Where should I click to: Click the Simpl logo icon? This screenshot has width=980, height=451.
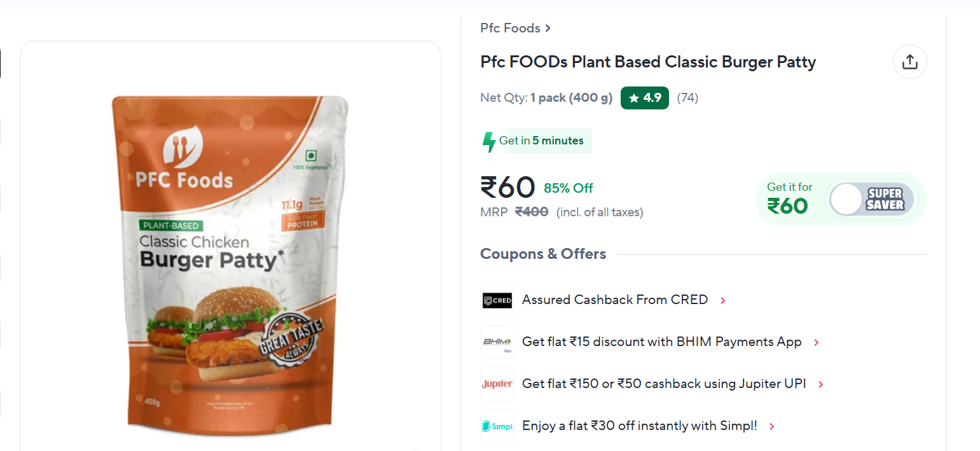(497, 426)
